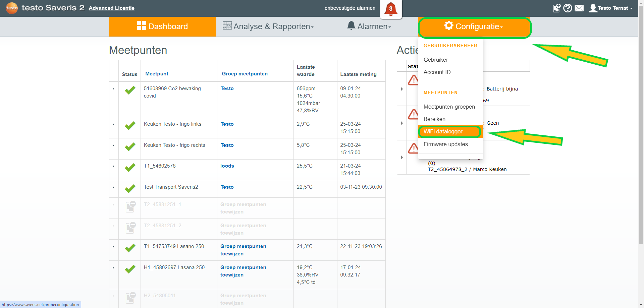
Task: Click the Dashboard grid icon
Action: [142, 25]
